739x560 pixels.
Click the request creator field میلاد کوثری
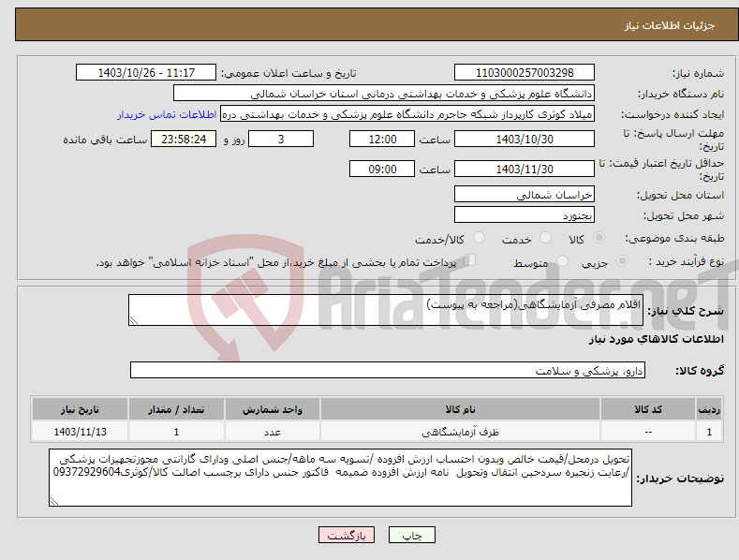[x=407, y=113]
